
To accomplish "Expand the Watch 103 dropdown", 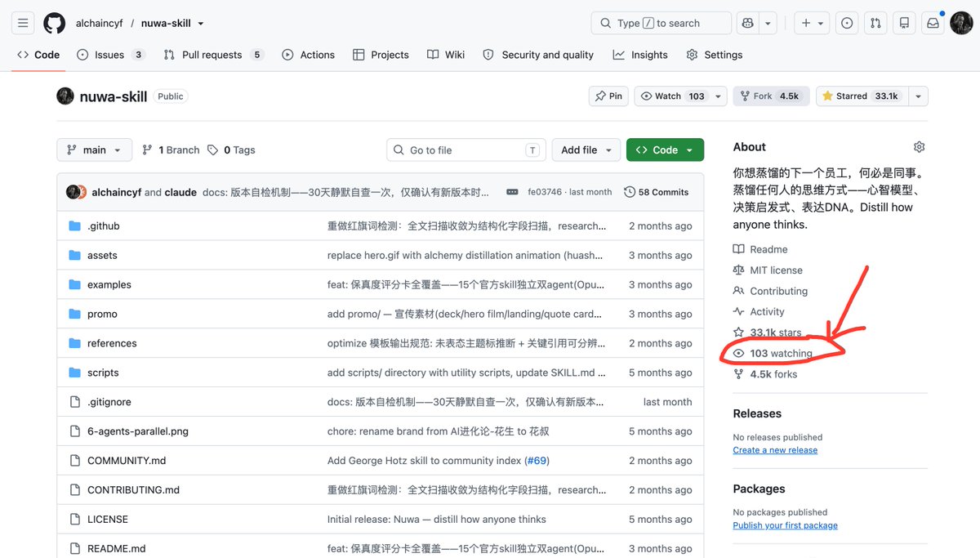I will point(680,96).
